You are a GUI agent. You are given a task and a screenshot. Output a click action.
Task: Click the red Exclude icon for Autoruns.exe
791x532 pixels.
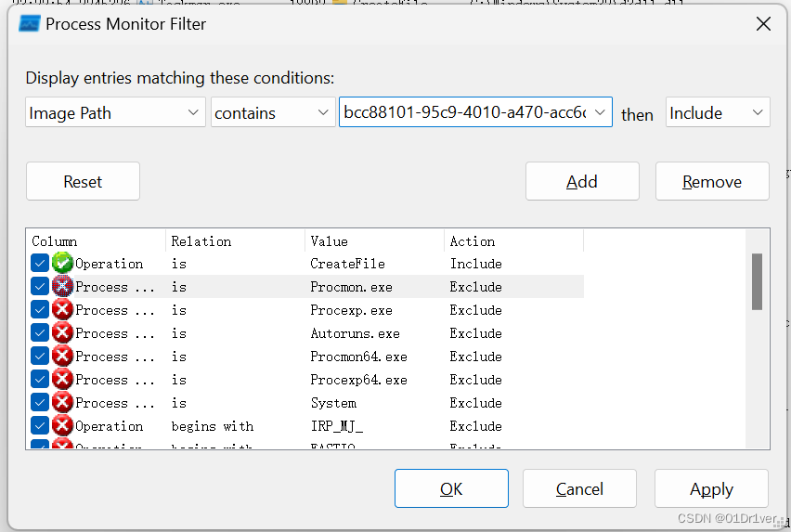click(x=62, y=333)
